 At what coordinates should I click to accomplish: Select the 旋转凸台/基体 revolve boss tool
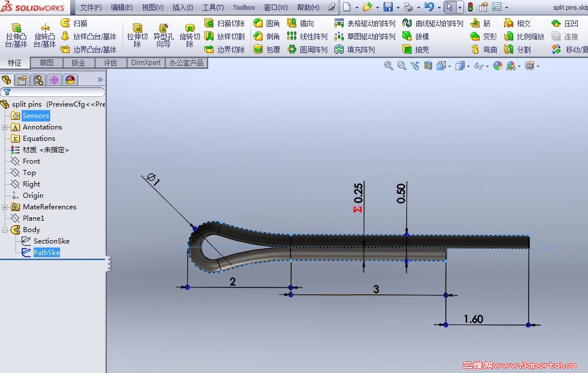click(45, 35)
